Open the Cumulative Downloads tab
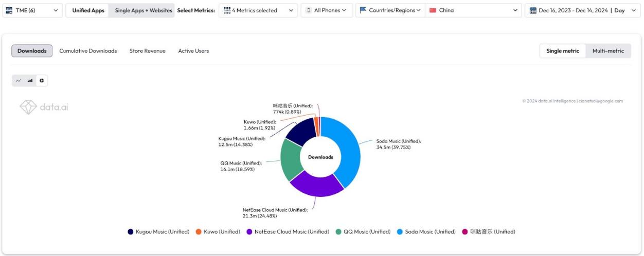The image size is (644, 256). [x=88, y=51]
